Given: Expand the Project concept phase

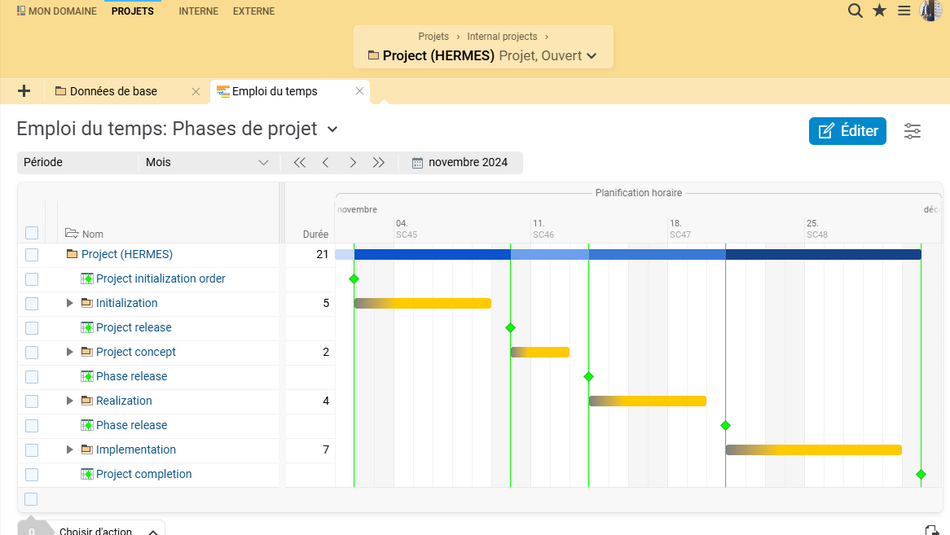Looking at the screenshot, I should pyautogui.click(x=69, y=352).
